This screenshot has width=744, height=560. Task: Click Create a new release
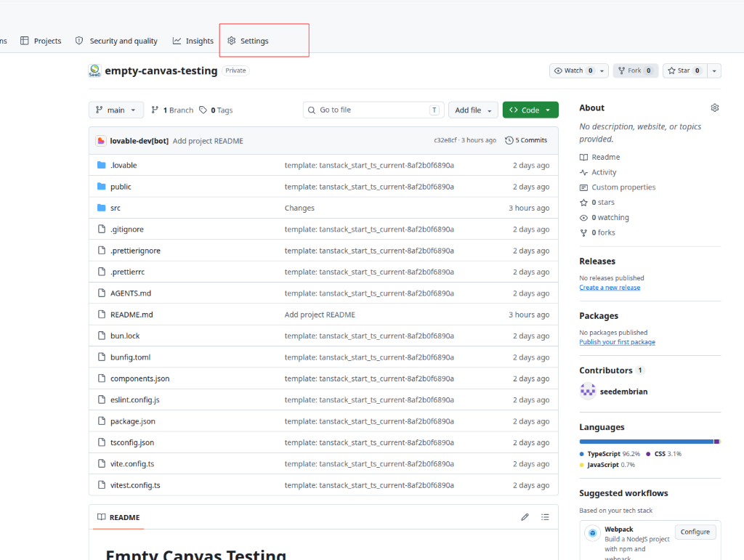pyautogui.click(x=610, y=288)
